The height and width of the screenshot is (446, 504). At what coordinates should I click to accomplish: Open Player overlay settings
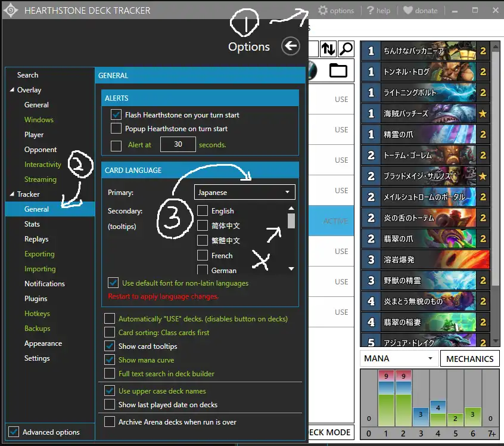[34, 135]
